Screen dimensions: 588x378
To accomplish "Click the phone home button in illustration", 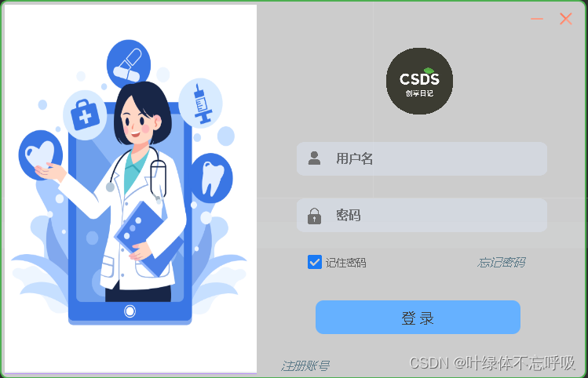I will click(130, 311).
